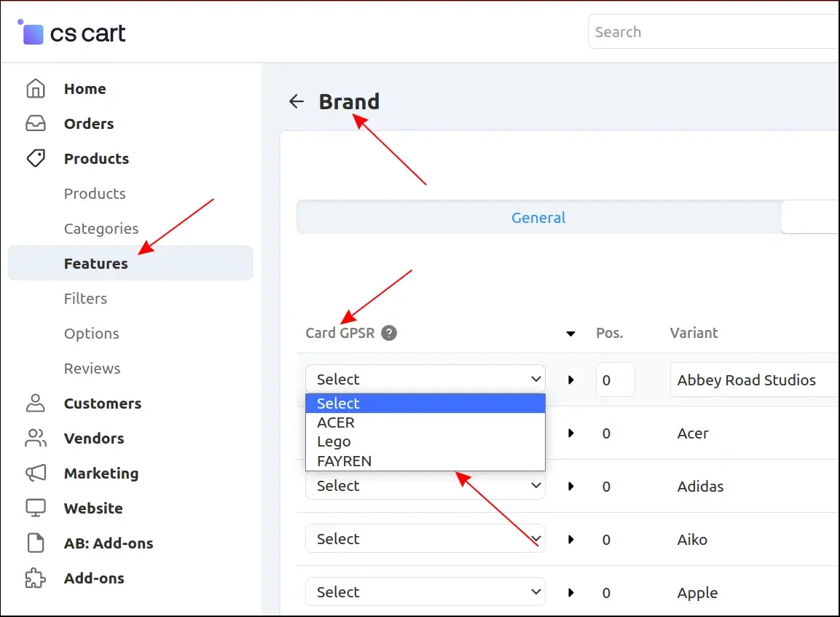Open the Categories sidebar link
840x617 pixels.
(101, 229)
